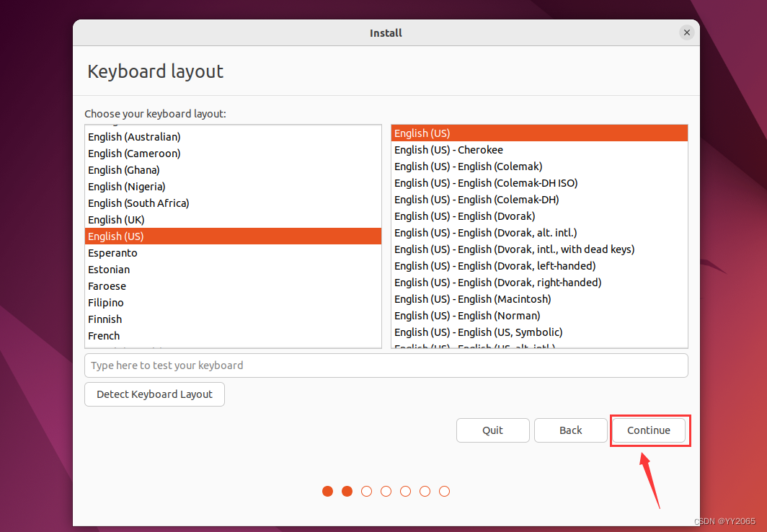Pick English (US, Symbolic) variant
Image resolution: width=767 pixels, height=532 pixels.
click(539, 333)
